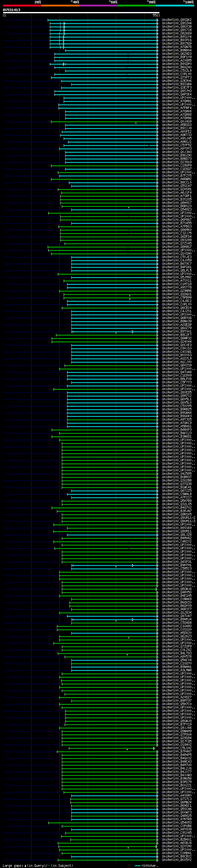Select hit label UniRef100_B9IGB4
This screenshot has height=868, width=197.
(177, 84)
